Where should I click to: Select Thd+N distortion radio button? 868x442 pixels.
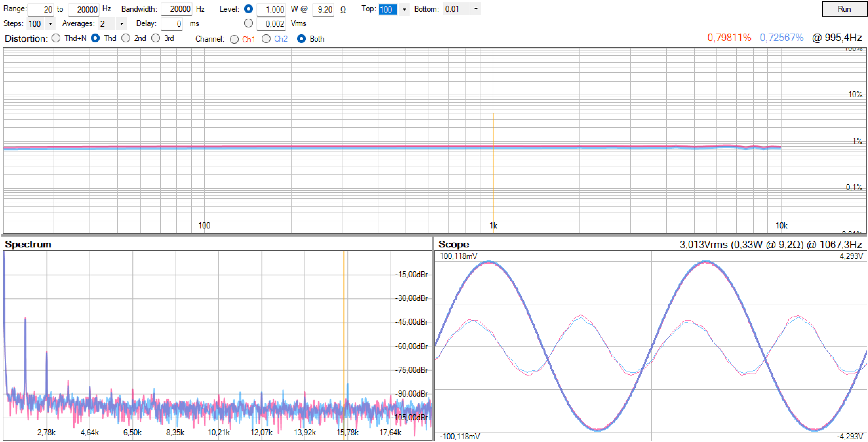56,38
